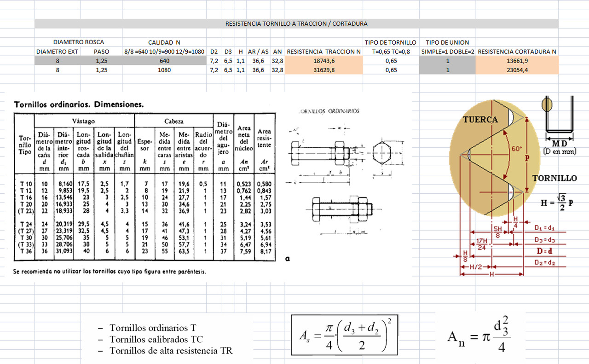Screen dimensions: 589x364
Task: Select paso cell 1,25 in the 640 row
Action: (x=101, y=61)
